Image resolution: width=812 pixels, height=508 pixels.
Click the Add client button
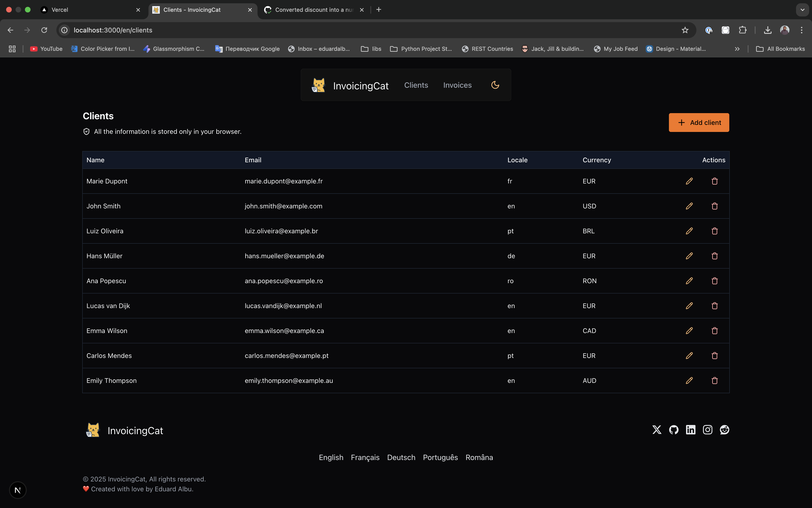click(699, 123)
